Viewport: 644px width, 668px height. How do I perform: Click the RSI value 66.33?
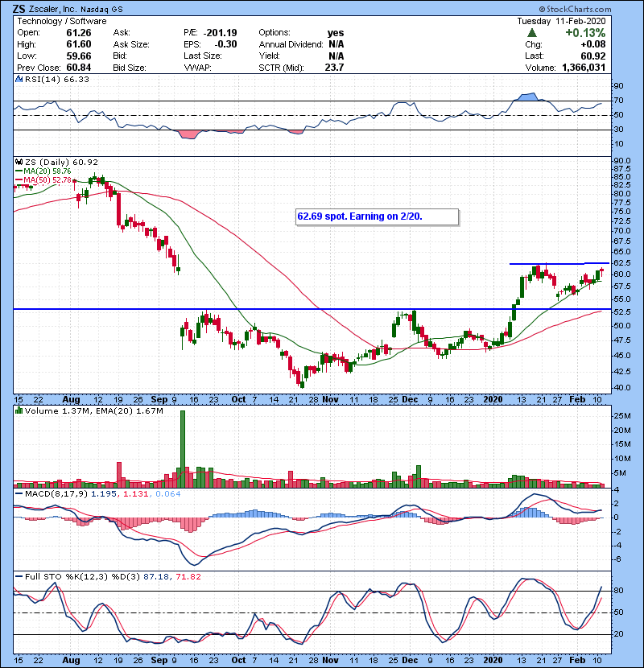pyautogui.click(x=75, y=79)
